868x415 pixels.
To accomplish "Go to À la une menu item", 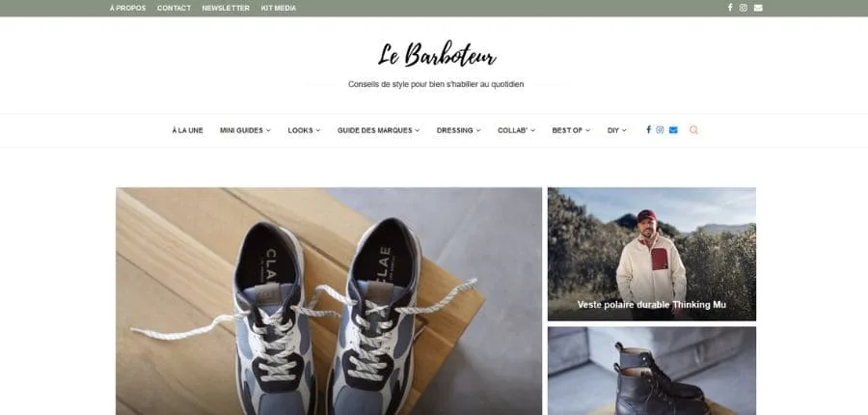I will point(187,130).
